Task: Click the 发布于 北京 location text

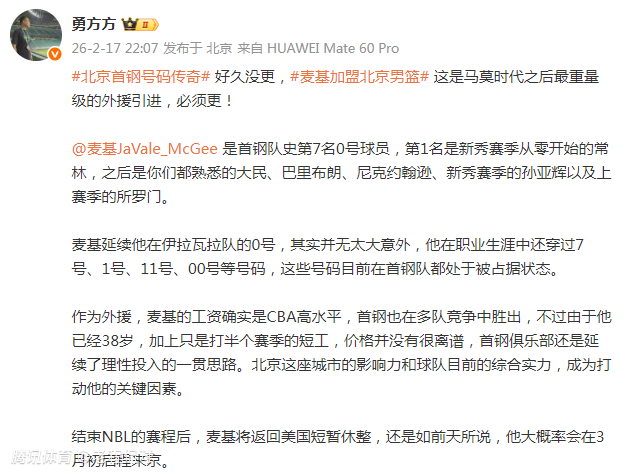Action: pyautogui.click(x=198, y=49)
